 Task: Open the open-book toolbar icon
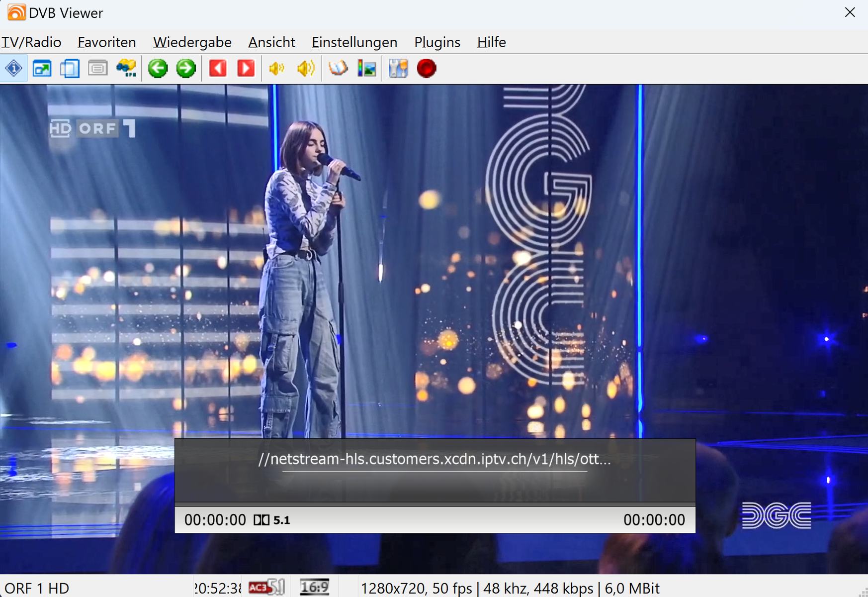pos(338,68)
